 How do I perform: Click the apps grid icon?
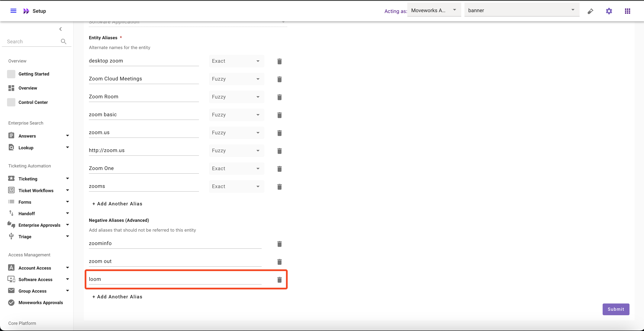click(627, 11)
